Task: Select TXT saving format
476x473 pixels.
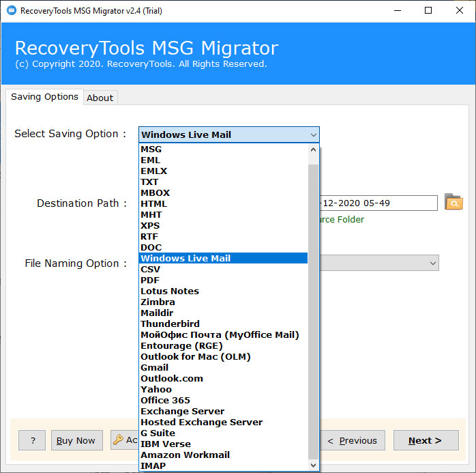Action: 223,182
